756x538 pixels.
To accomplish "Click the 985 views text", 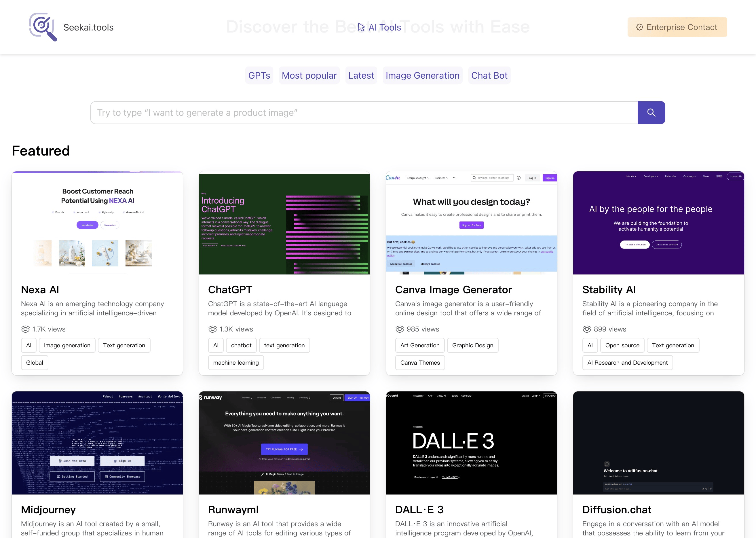I will point(423,329).
